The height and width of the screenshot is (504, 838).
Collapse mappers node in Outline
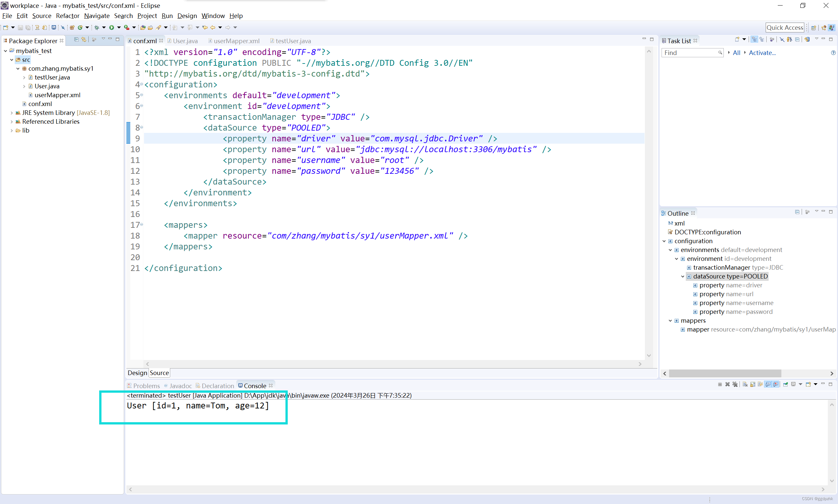(670, 321)
